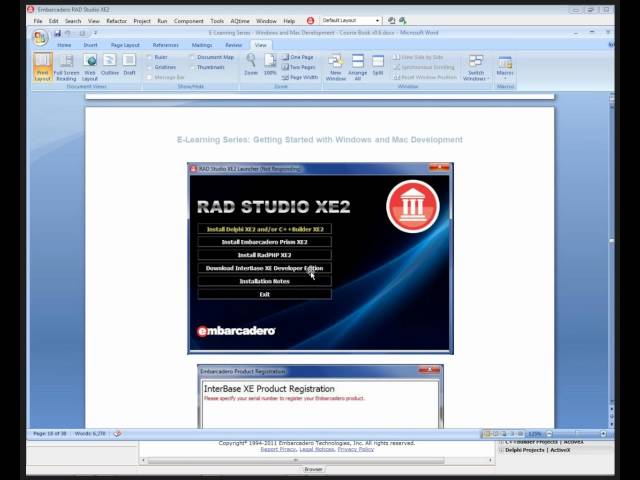
Task: Click Save Desktop icon next to Default Layout
Action: (391, 20)
